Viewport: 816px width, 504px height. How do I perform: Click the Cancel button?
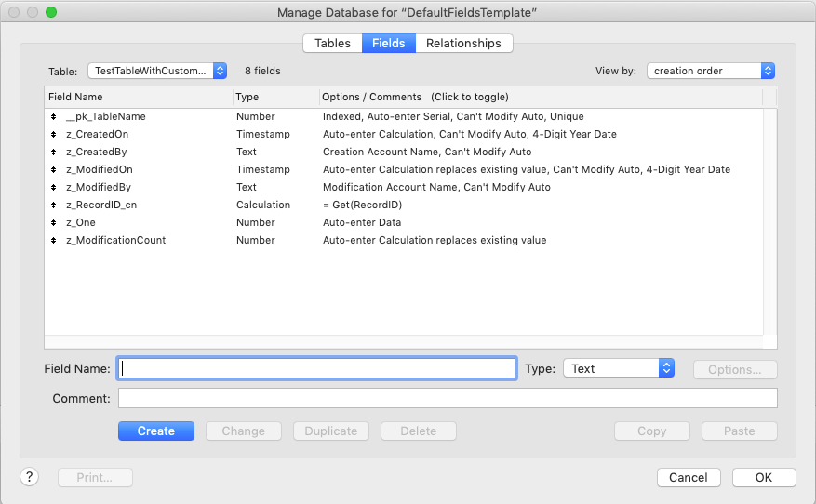[x=689, y=478]
